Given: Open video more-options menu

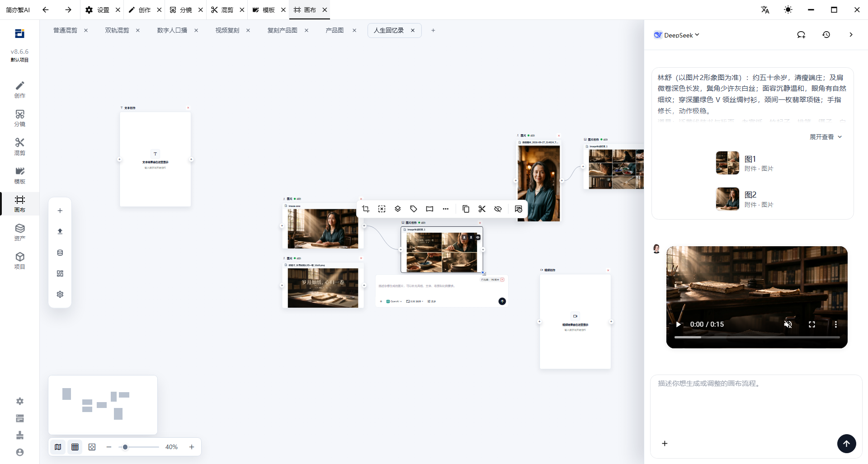Looking at the screenshot, I should tap(835, 324).
